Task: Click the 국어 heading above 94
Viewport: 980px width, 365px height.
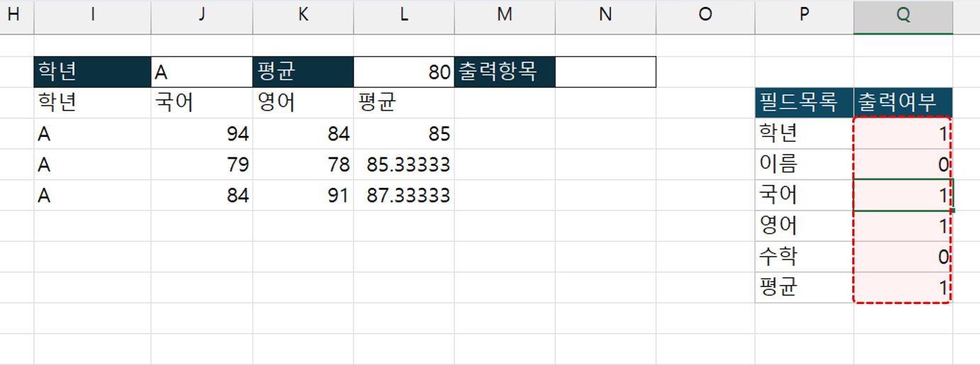Action: pyautogui.click(x=202, y=103)
